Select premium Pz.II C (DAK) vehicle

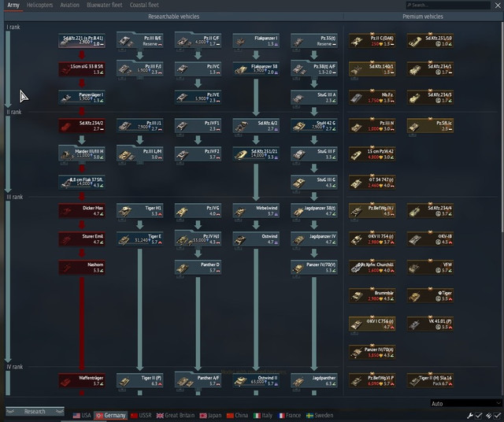click(x=372, y=41)
